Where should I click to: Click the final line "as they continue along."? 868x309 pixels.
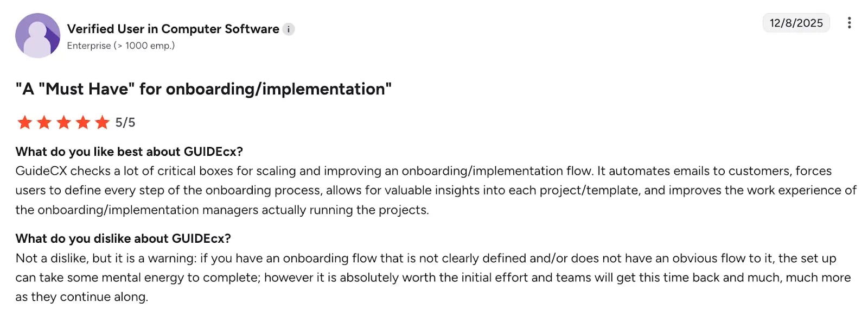[x=81, y=297]
